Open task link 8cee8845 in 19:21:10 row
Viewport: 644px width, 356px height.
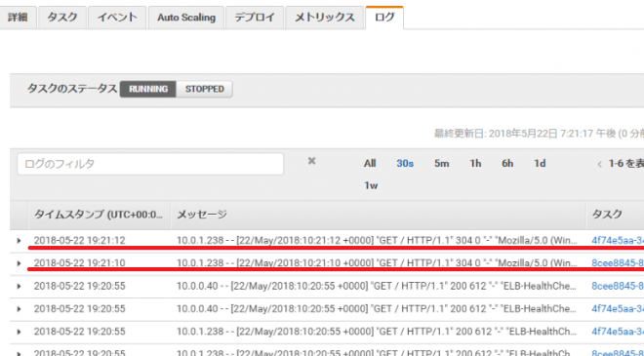click(x=618, y=262)
